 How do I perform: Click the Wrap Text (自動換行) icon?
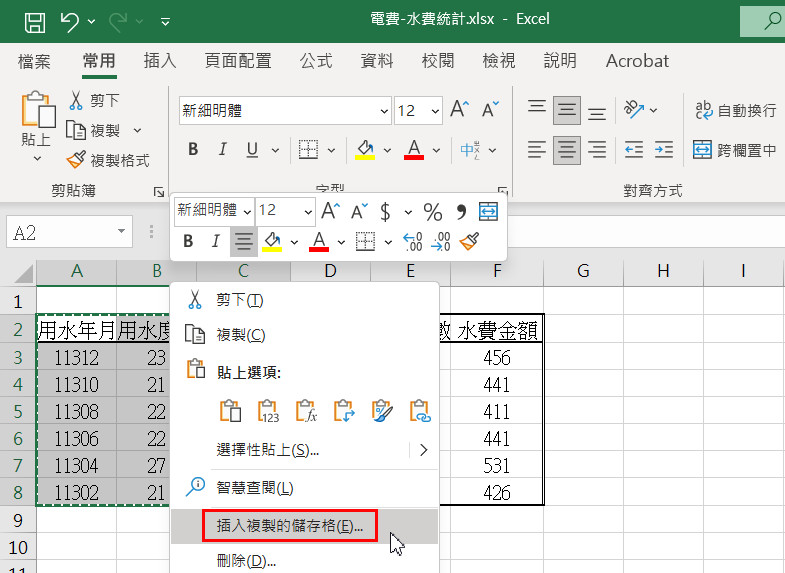704,110
